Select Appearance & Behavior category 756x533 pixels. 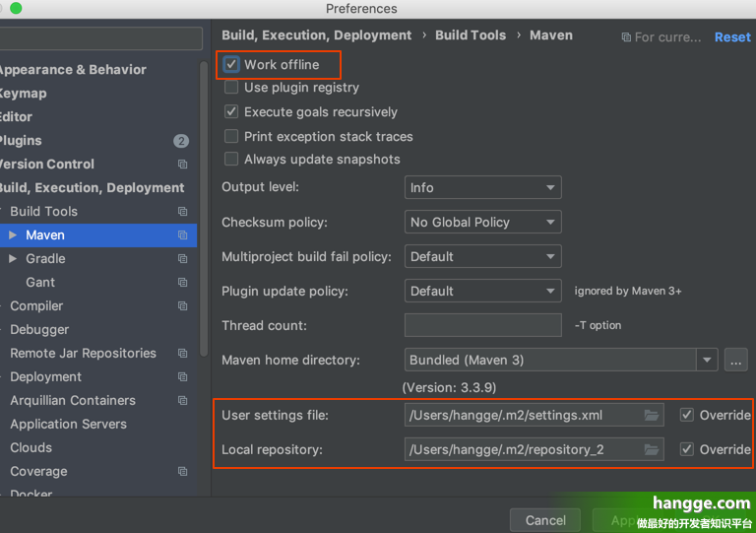72,70
